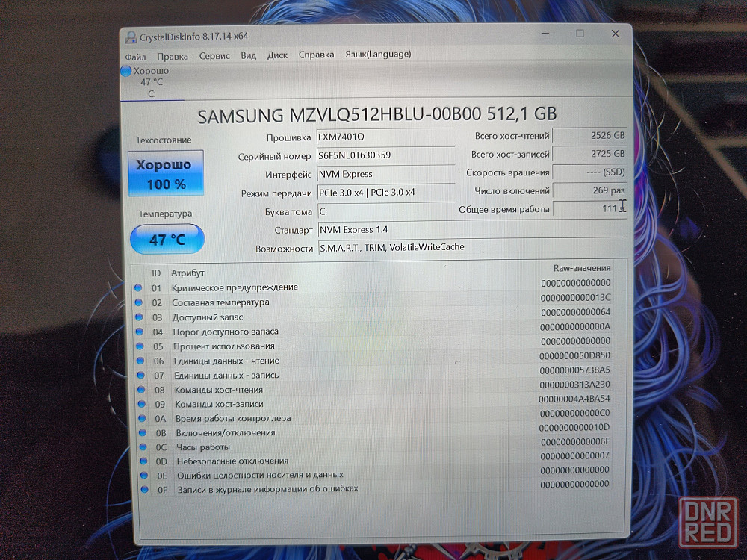The height and width of the screenshot is (560, 747).
Task: Click the power-on count value 269 раз
Action: tap(590, 190)
